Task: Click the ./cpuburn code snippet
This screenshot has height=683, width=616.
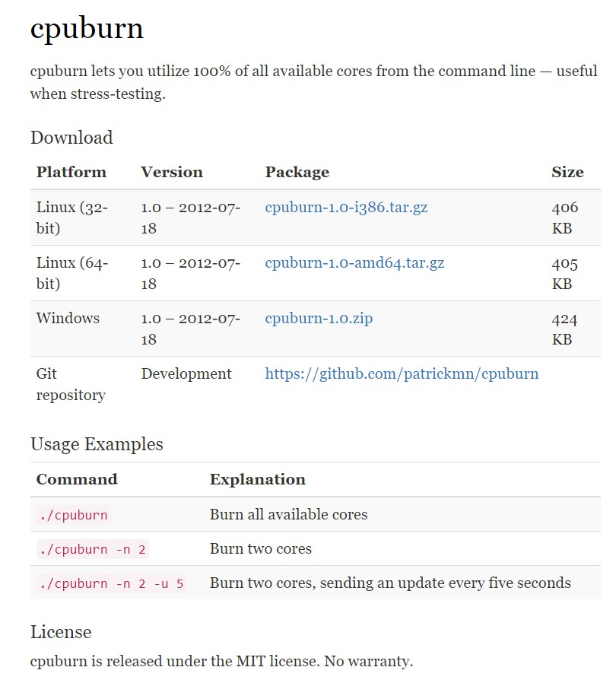Action: tap(73, 515)
